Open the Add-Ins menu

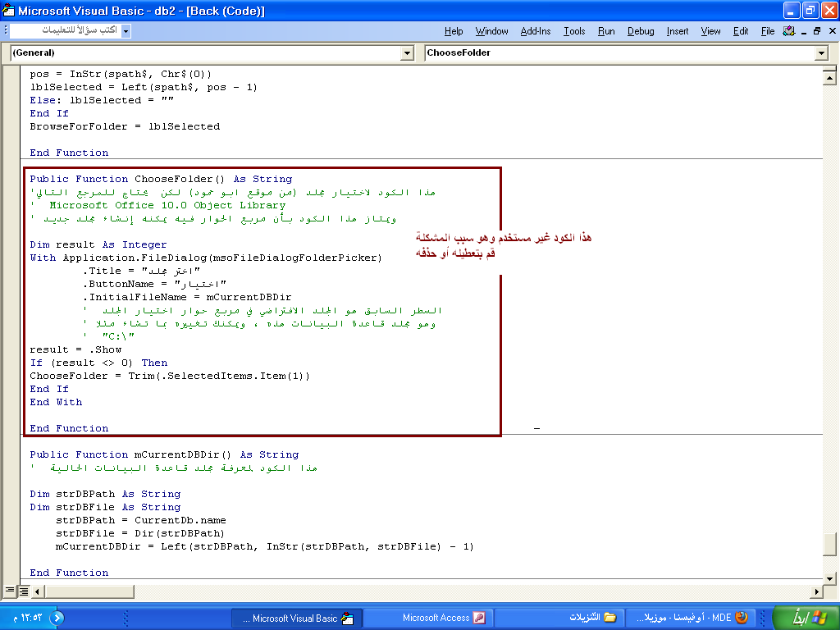coord(536,31)
